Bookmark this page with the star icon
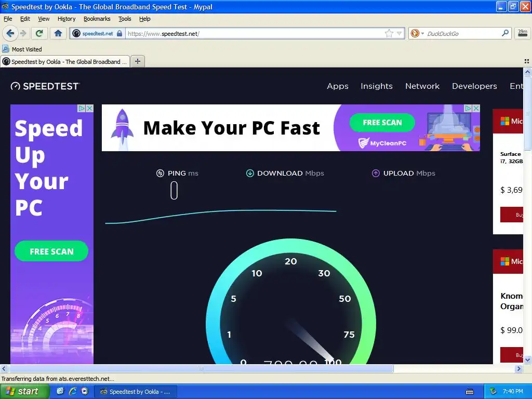 coord(389,33)
